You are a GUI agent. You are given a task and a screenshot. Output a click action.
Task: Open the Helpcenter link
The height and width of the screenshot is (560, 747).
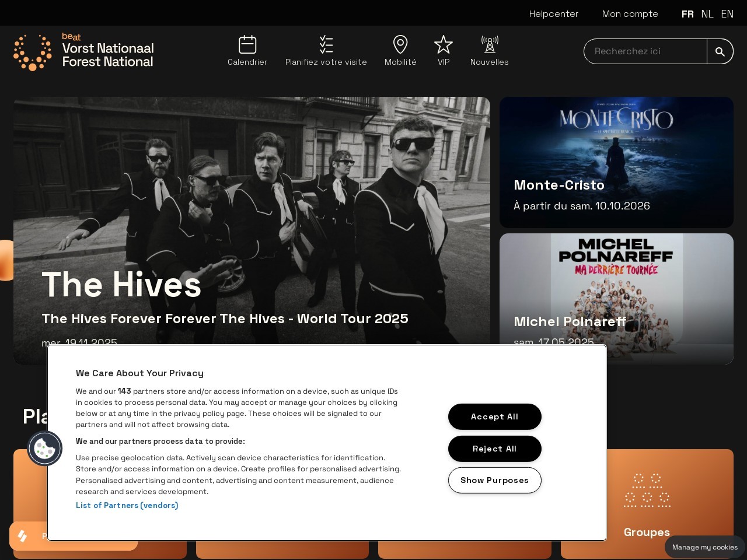pos(554,13)
